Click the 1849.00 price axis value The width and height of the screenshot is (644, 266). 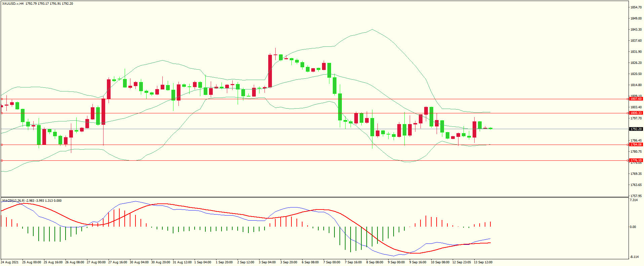click(636, 18)
